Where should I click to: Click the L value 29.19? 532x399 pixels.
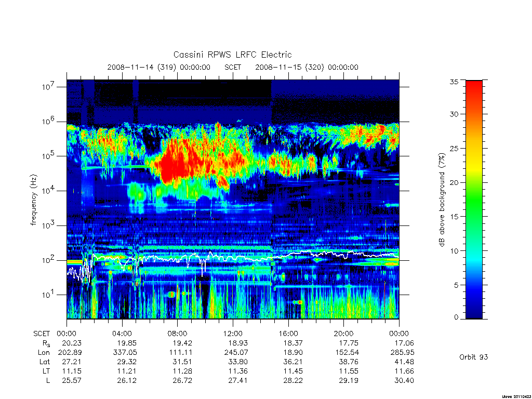349,381
